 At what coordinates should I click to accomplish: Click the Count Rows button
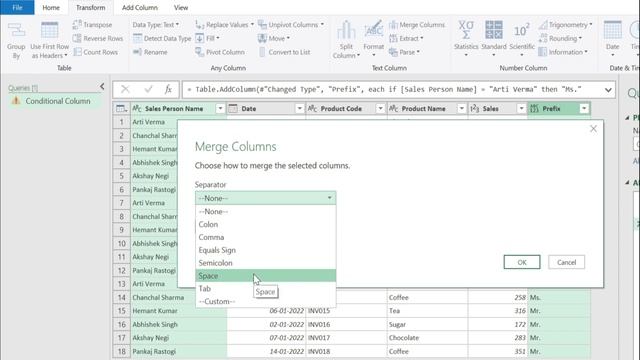coord(96,52)
